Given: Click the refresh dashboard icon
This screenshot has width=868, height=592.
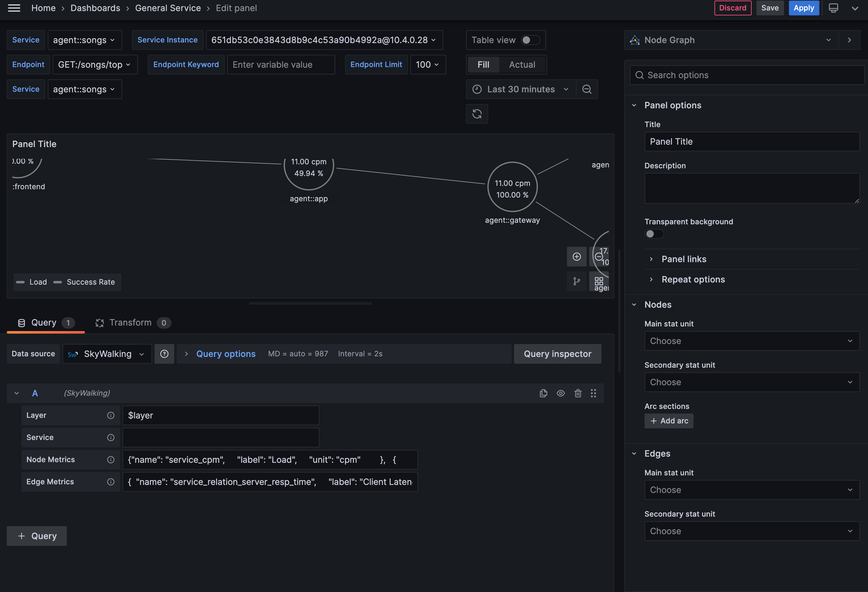Looking at the screenshot, I should click(x=477, y=114).
